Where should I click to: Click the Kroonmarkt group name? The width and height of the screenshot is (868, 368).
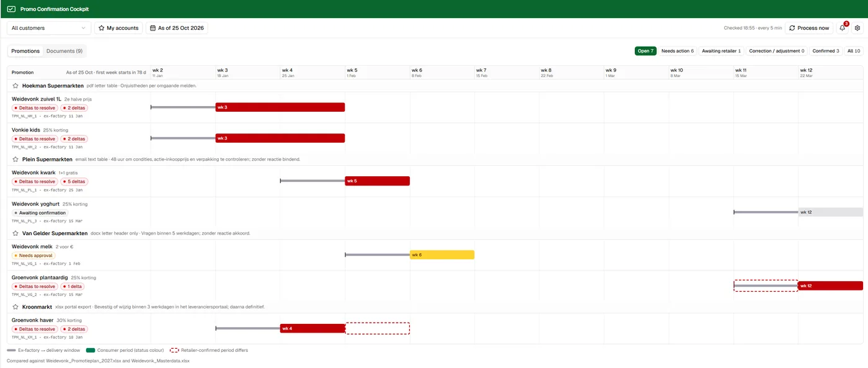[37, 307]
